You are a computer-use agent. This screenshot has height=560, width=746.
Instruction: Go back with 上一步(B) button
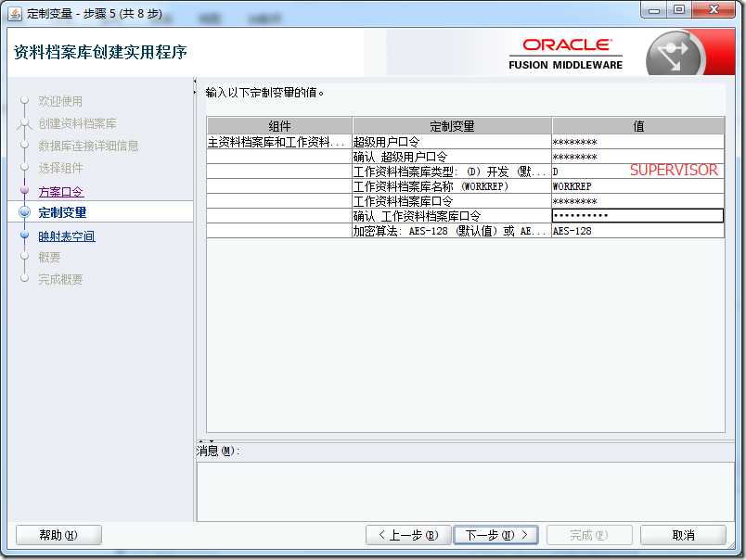[408, 535]
